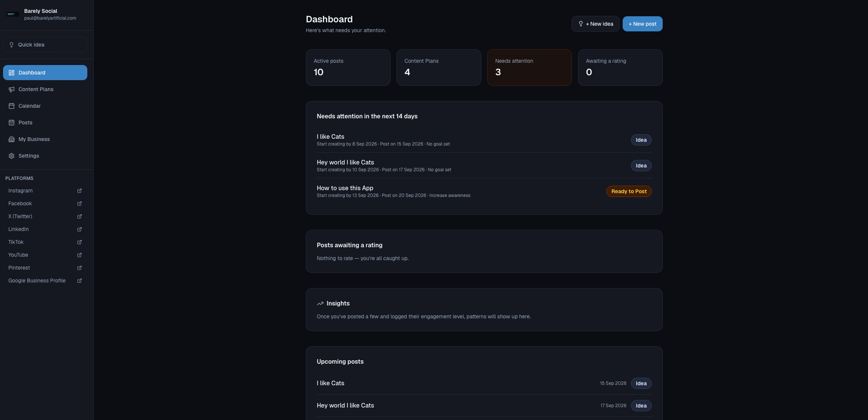Navigate to Posts section
868x420 pixels.
45,122
